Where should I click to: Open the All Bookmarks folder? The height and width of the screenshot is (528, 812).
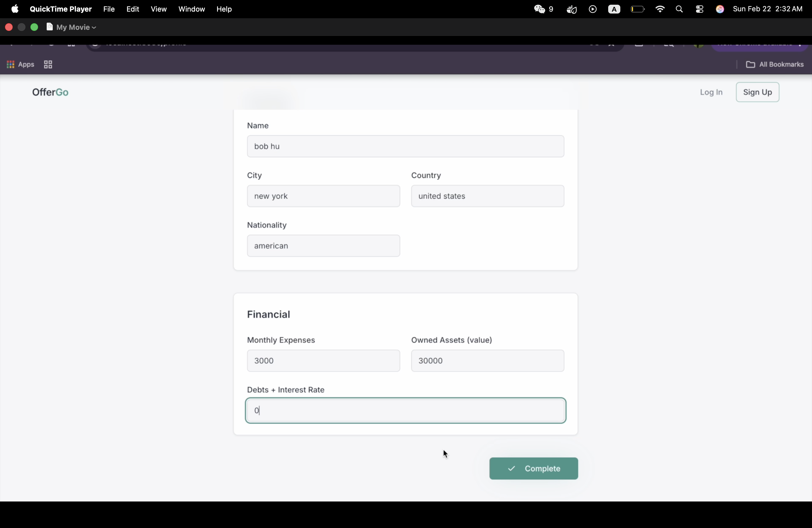(774, 64)
